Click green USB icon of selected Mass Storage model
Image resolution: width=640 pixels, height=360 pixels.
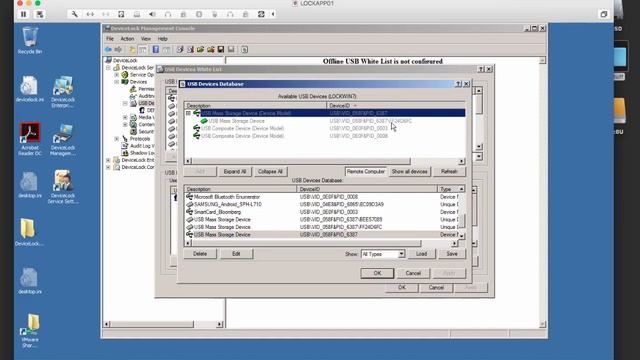coord(197,113)
